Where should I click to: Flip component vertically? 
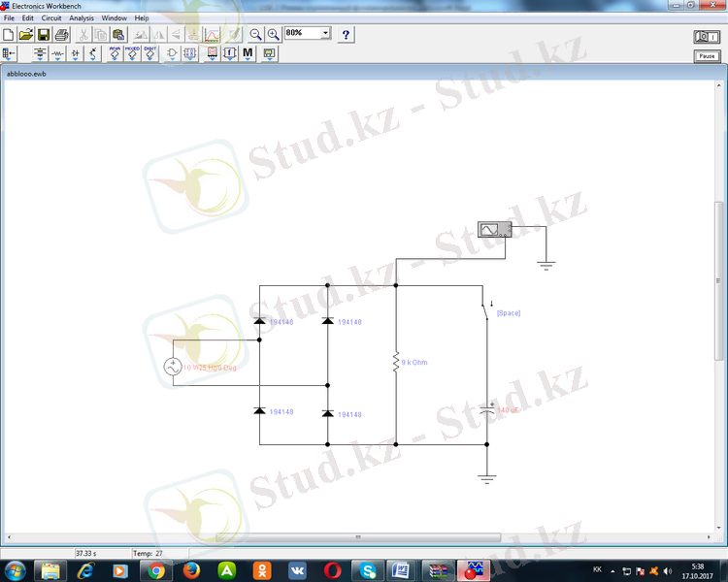point(176,35)
